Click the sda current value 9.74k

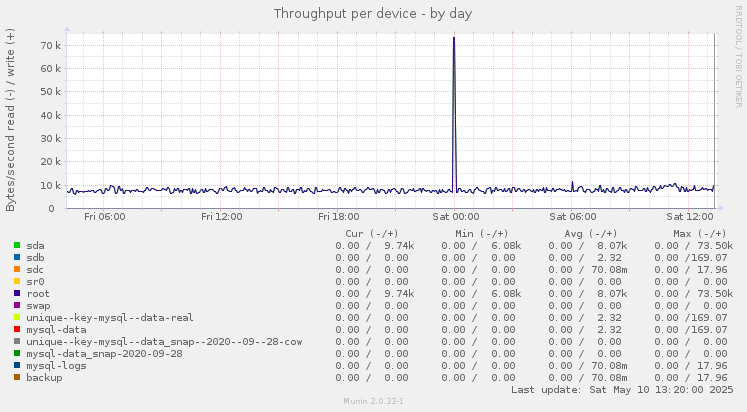point(399,246)
